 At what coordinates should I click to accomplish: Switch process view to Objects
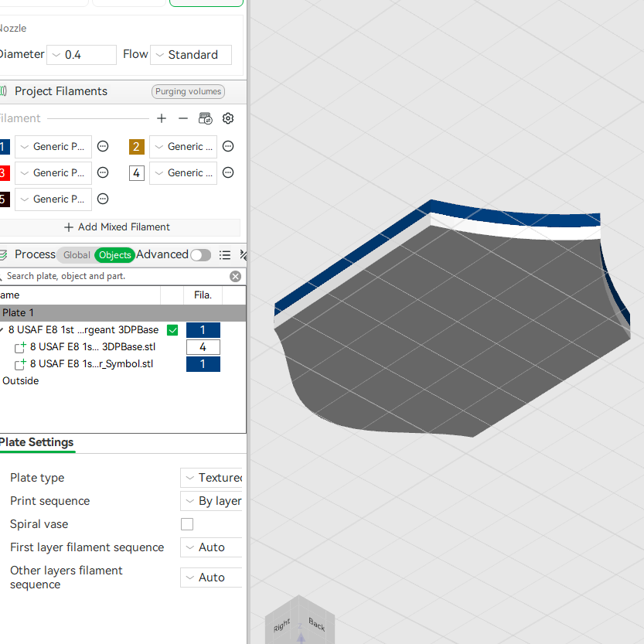point(114,255)
